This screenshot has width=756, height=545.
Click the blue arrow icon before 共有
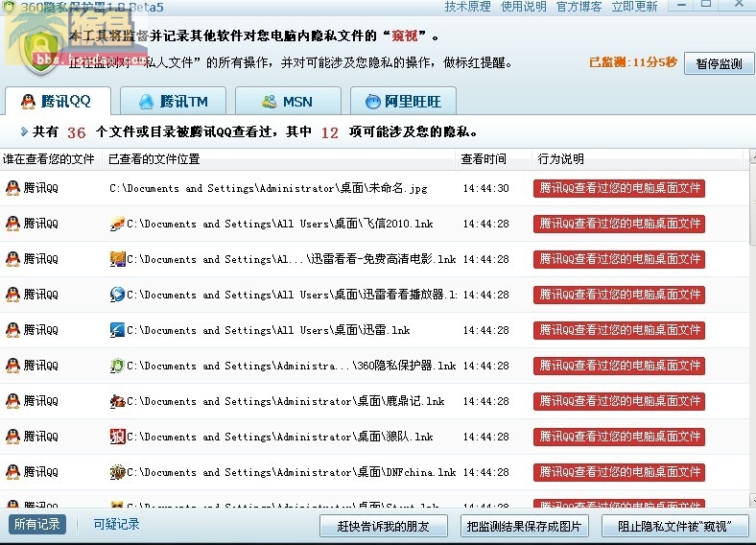pos(24,131)
